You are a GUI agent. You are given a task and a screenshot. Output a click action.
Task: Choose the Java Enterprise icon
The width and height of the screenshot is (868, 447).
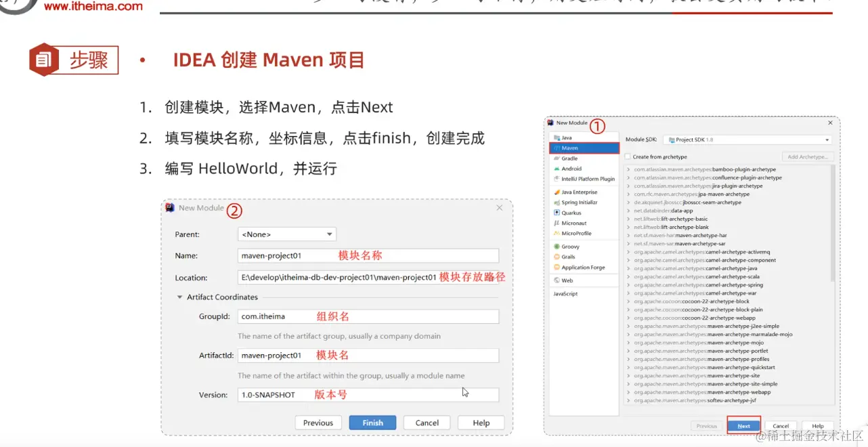coord(557,192)
